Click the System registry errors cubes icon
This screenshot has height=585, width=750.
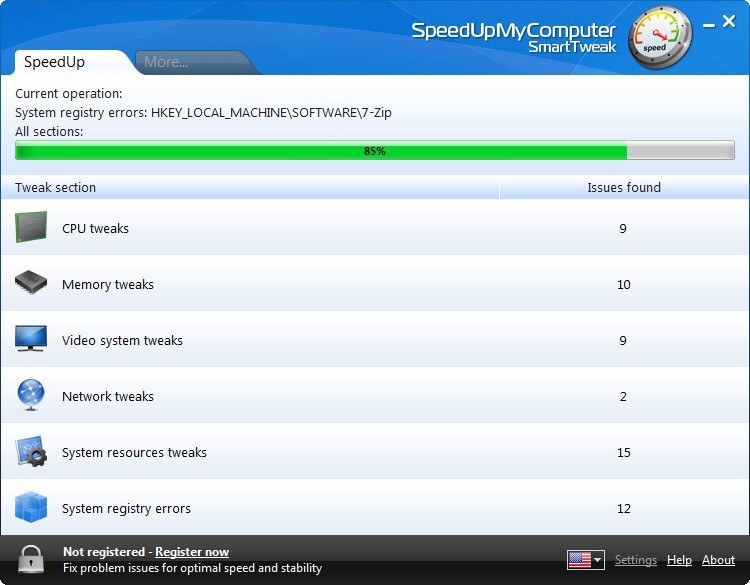click(x=31, y=507)
